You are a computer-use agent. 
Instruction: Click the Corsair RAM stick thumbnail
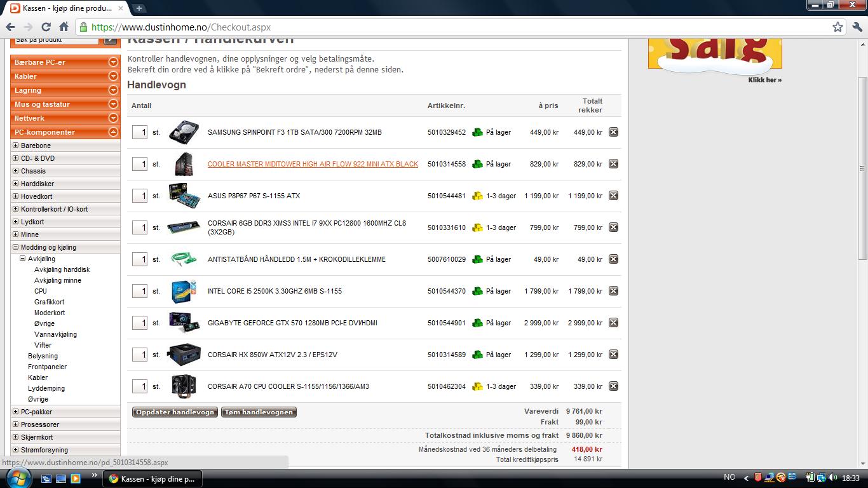[184, 227]
